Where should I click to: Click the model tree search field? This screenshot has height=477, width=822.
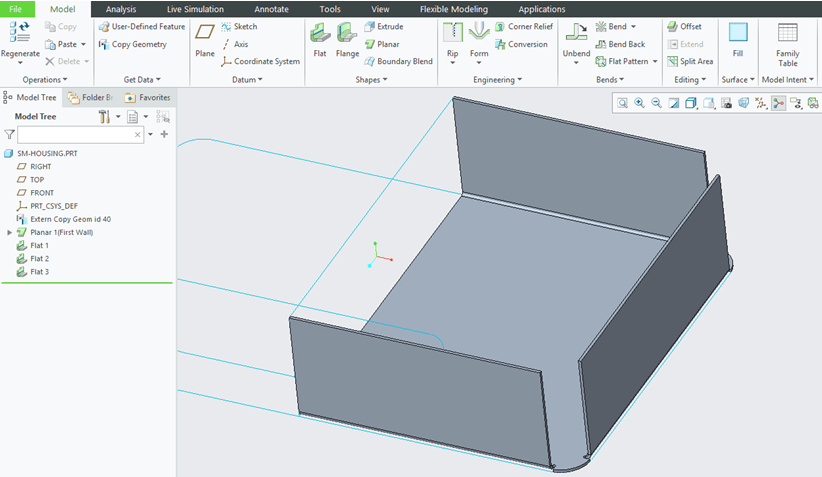click(x=80, y=134)
